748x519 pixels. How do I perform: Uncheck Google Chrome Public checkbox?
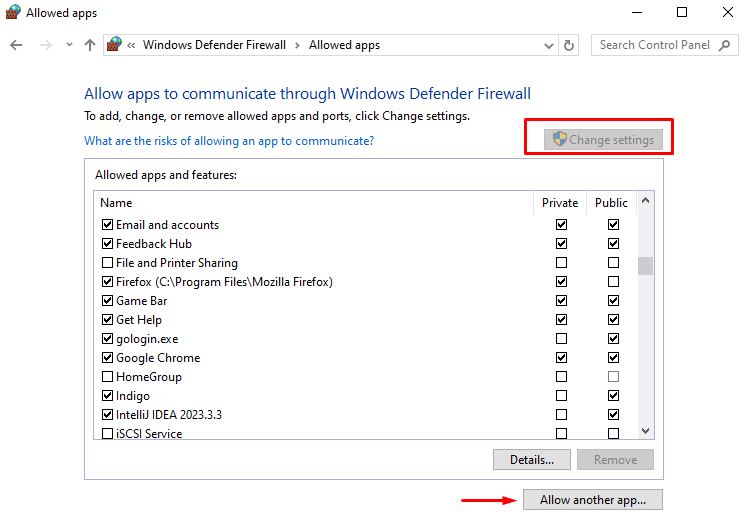coord(613,358)
